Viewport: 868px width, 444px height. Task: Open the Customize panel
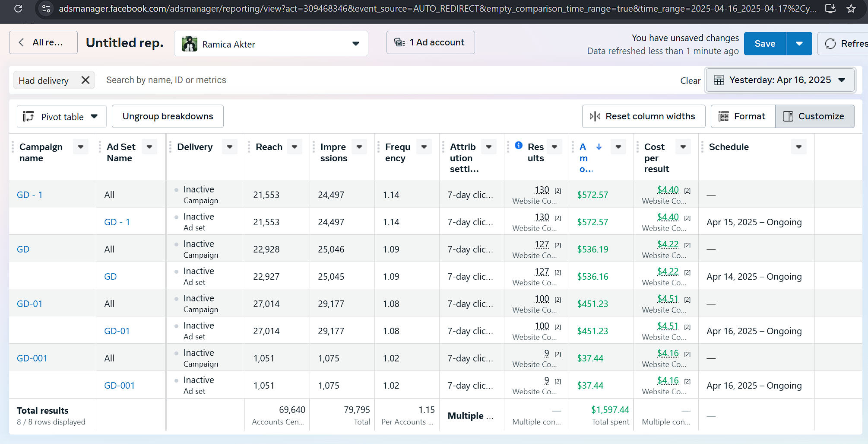(815, 117)
